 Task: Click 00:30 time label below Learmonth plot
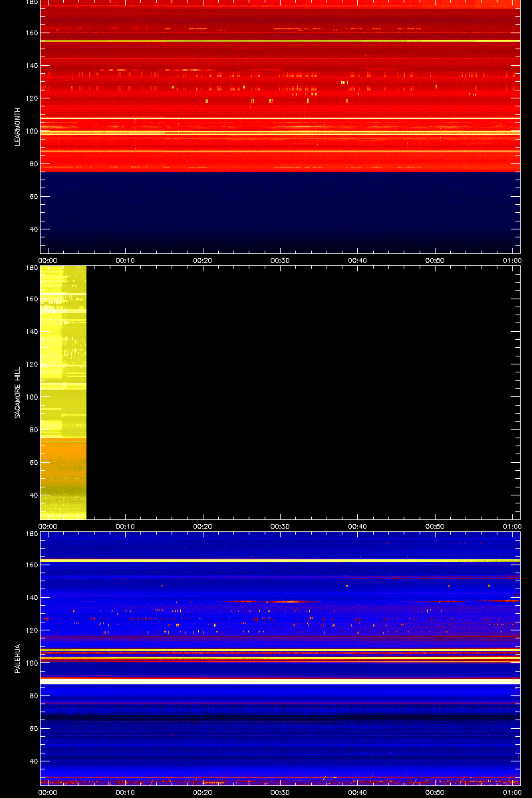[x=280, y=260]
